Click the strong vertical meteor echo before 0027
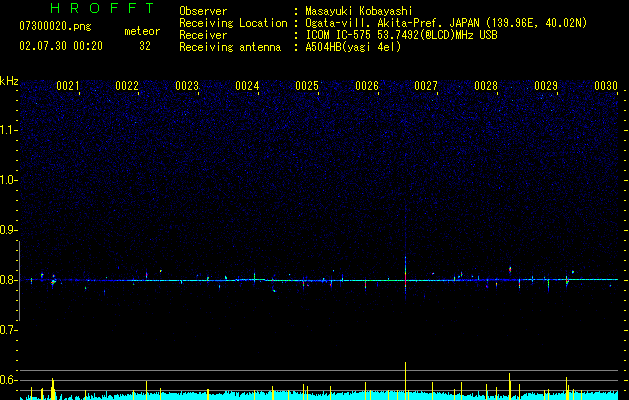This screenshot has width=629, height=400. 406,277
